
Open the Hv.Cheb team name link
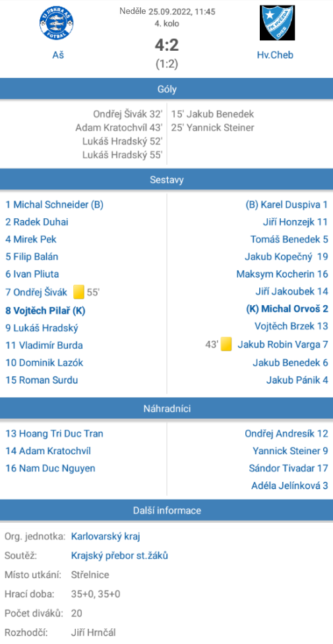(276, 55)
